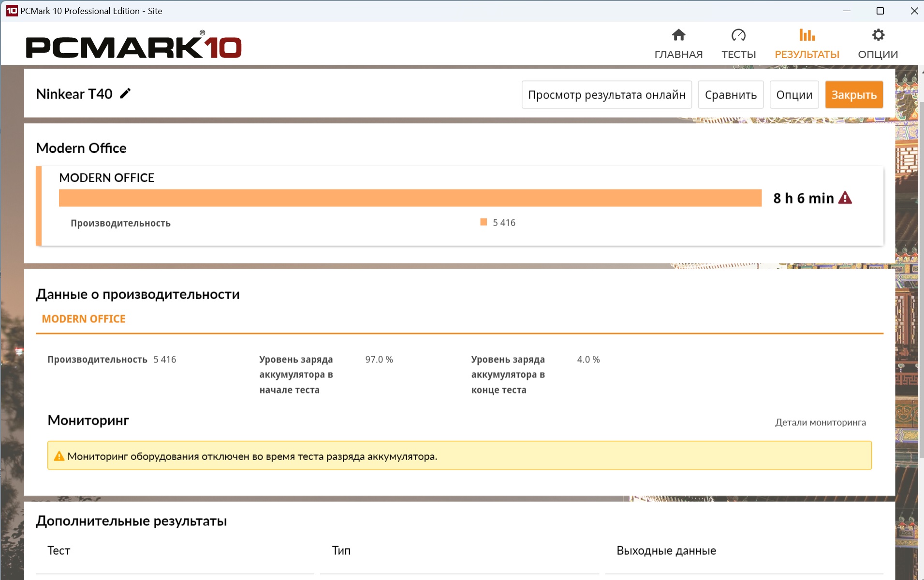Click the PCMARK 10 logo
The image size is (924, 580).
[x=133, y=44]
